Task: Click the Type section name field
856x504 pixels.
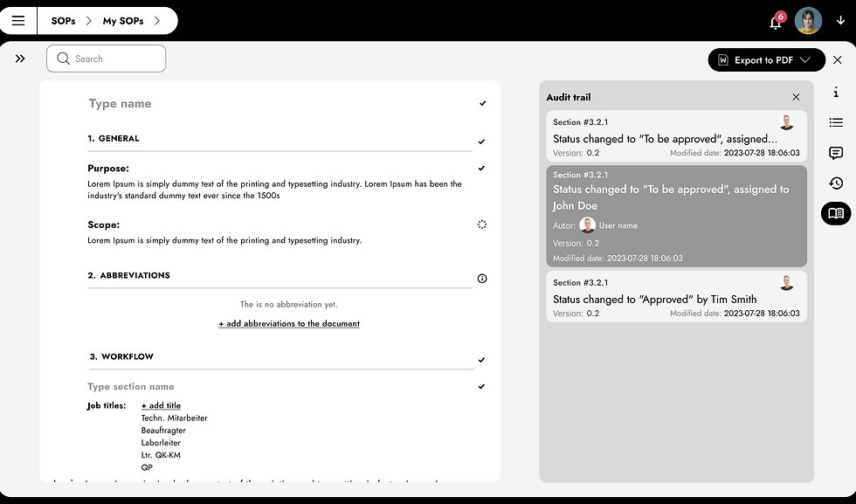Action: coord(131,387)
